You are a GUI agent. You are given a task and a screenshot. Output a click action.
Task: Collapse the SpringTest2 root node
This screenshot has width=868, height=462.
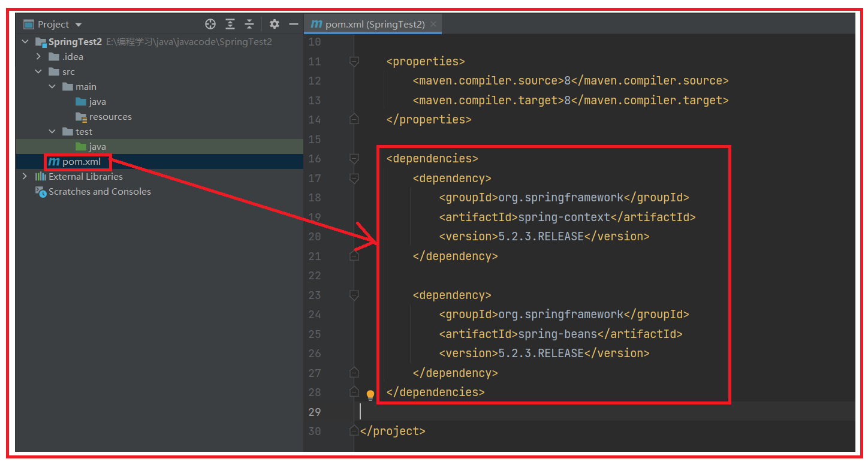[x=25, y=41]
